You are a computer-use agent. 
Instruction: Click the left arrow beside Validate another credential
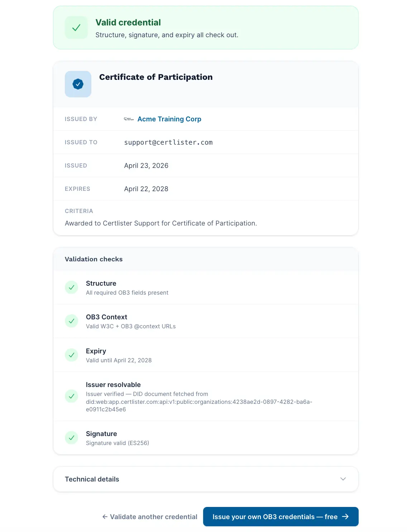(105, 517)
